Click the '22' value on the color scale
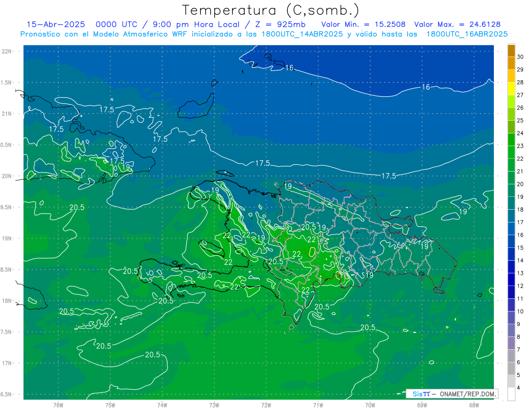The width and height of the screenshot is (532, 411). click(520, 159)
